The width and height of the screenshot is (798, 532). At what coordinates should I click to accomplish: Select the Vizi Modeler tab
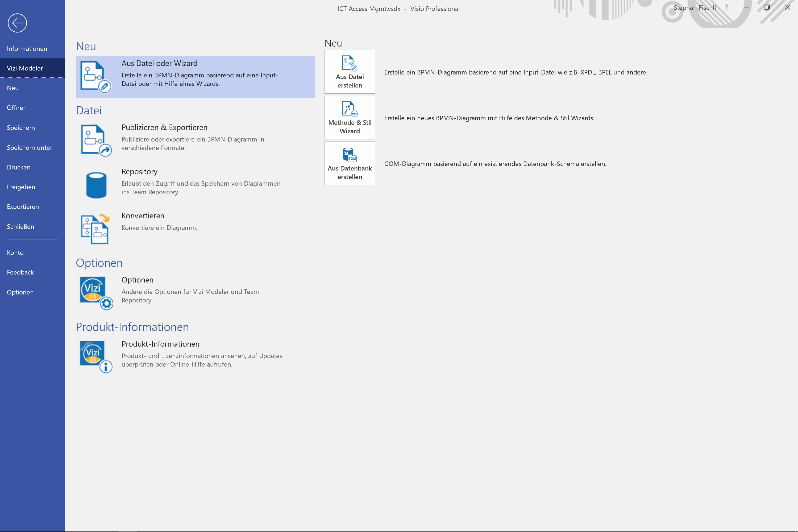pyautogui.click(x=32, y=68)
